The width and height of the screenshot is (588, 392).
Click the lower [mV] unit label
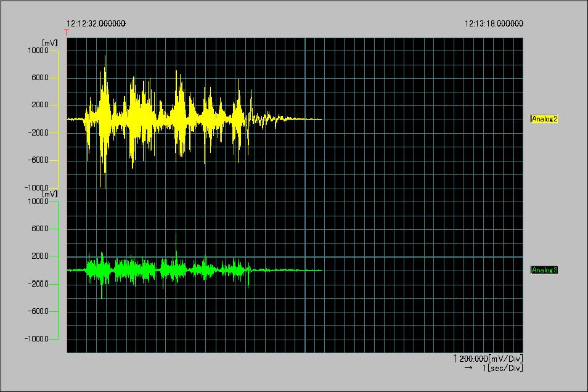(x=50, y=194)
